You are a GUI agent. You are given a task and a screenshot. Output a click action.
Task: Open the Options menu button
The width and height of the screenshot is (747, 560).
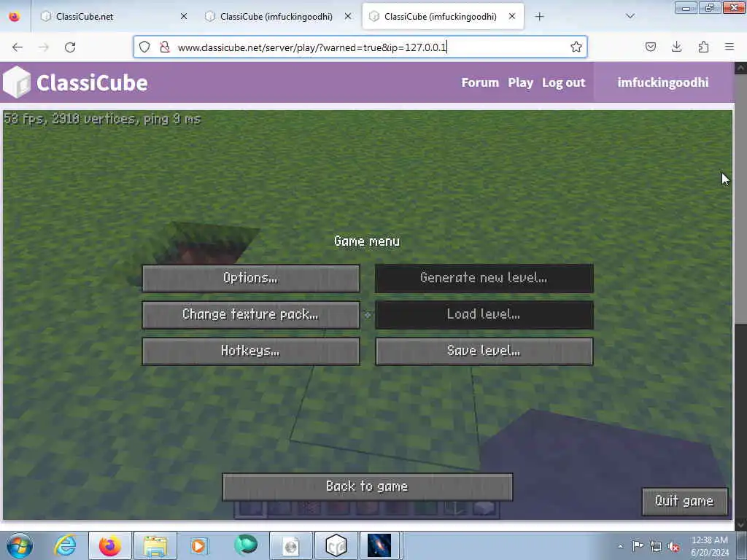[x=251, y=278]
